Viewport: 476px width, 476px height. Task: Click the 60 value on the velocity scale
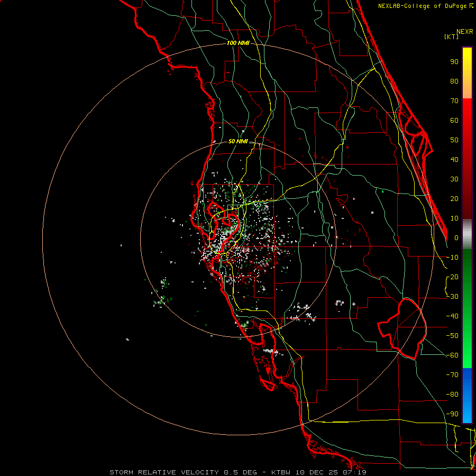click(454, 120)
